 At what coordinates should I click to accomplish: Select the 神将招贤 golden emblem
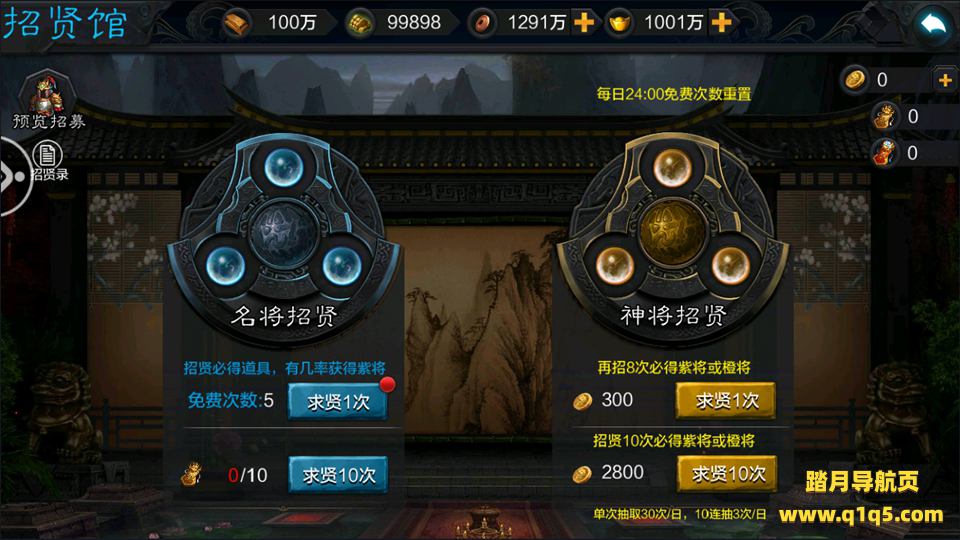tap(672, 233)
